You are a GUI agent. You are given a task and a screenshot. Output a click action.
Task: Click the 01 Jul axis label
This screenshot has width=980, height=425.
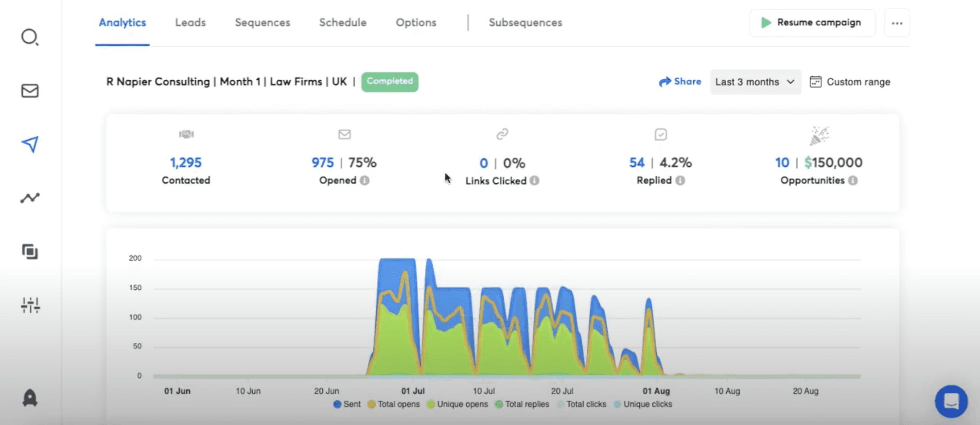pos(413,391)
